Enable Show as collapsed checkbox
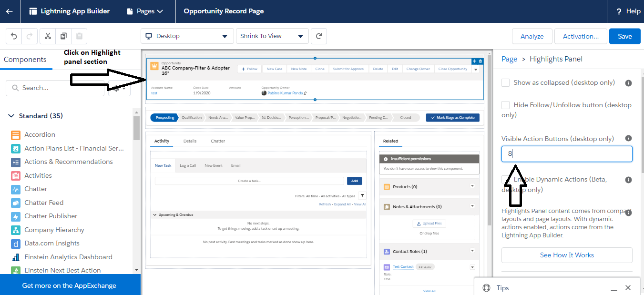 (505, 82)
